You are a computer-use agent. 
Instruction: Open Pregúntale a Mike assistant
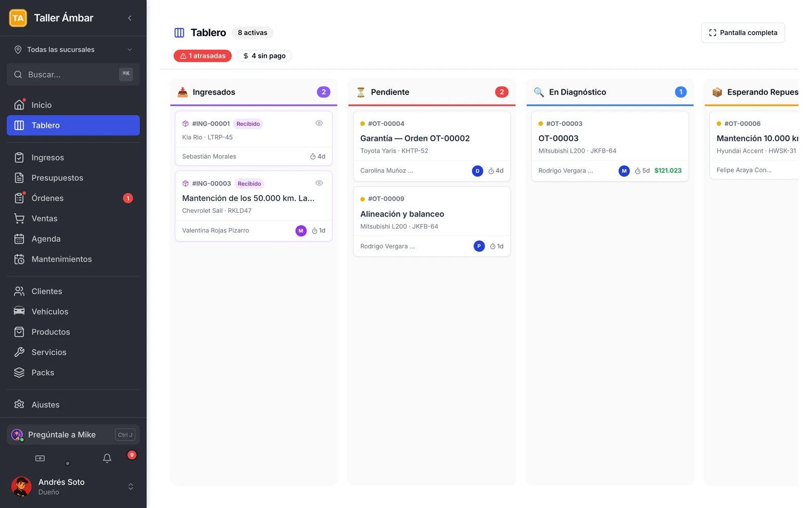[73, 435]
